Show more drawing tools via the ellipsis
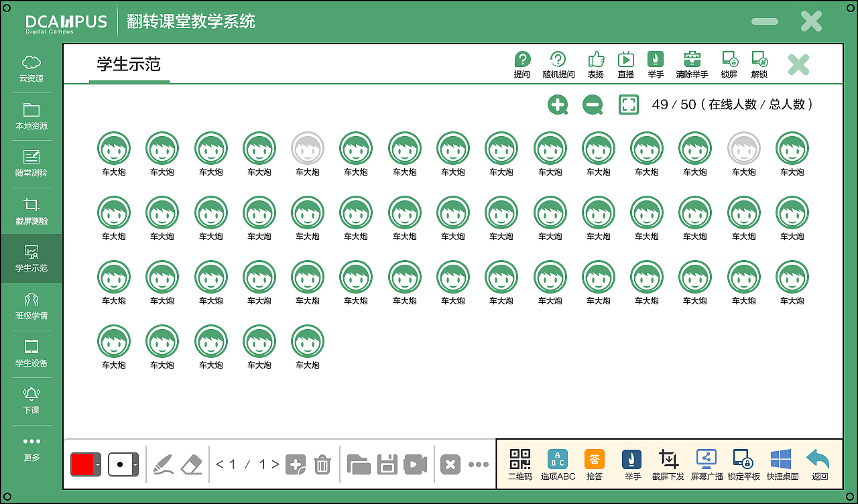The image size is (858, 504). [x=479, y=464]
